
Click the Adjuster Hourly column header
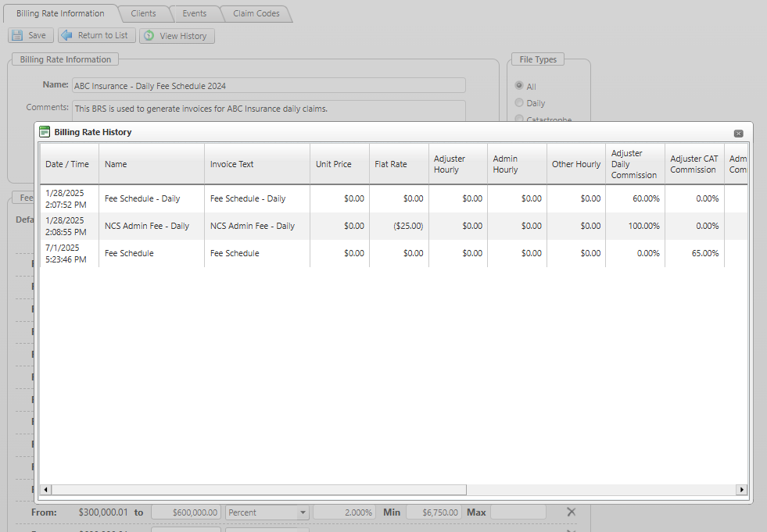458,164
